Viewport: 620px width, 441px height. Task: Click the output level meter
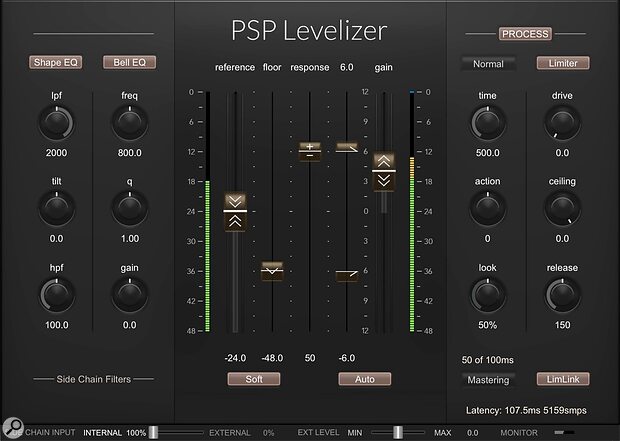pyautogui.click(x=412, y=212)
